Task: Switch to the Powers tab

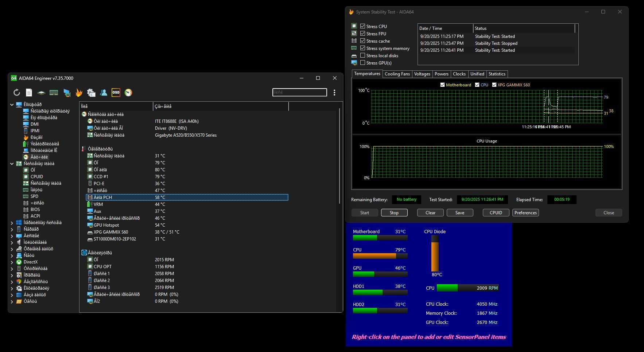Action: tap(441, 74)
